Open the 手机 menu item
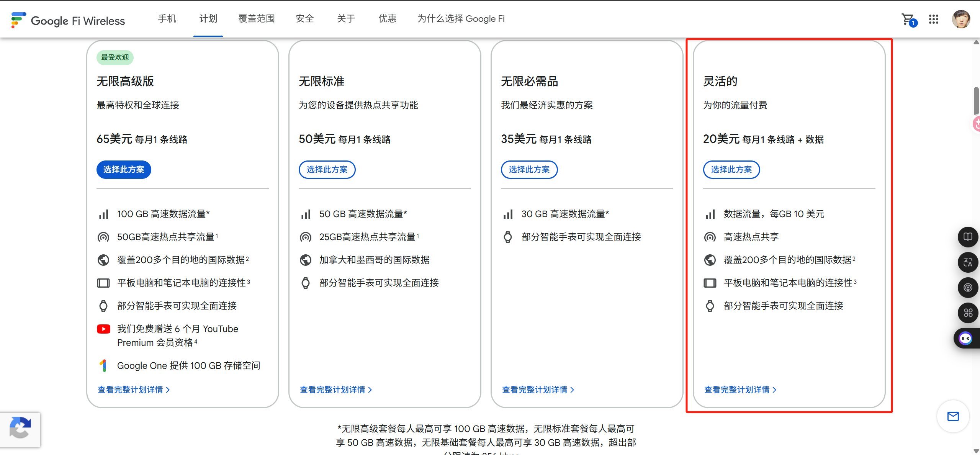Viewport: 980px width, 455px height. 167,19
